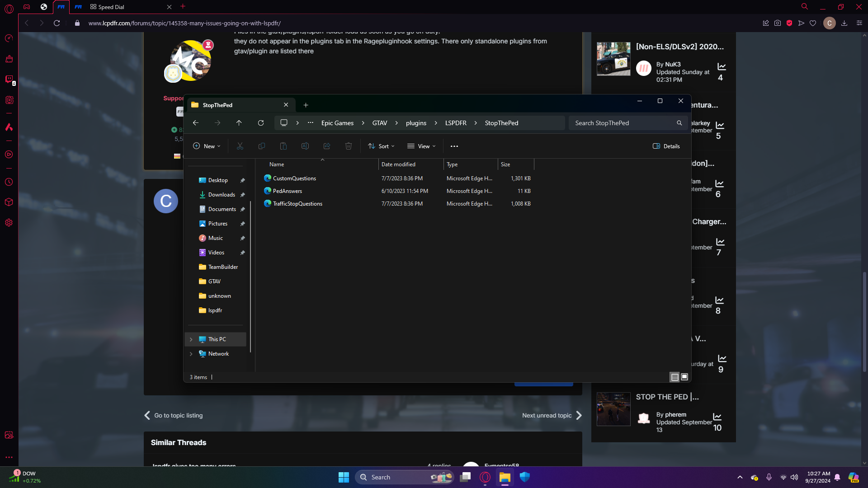The width and height of the screenshot is (868, 488).
Task: Click Opera snapshot camera icon
Action: click(778, 23)
